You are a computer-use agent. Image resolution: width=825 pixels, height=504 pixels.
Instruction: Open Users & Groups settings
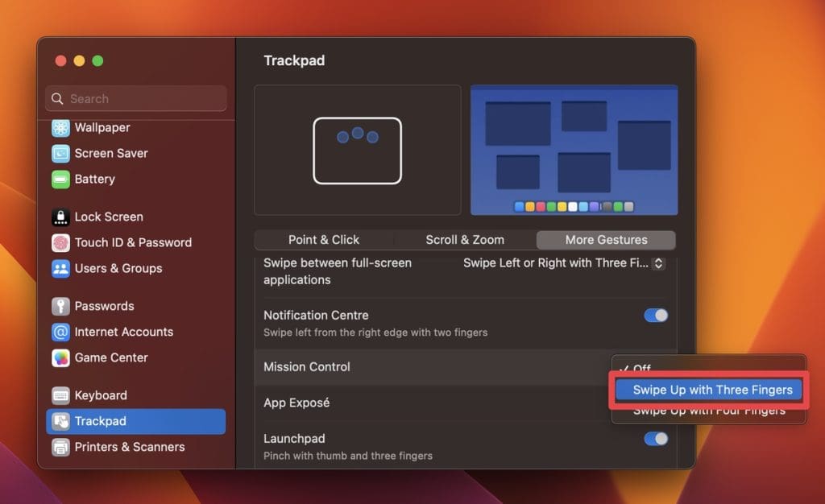pyautogui.click(x=118, y=269)
